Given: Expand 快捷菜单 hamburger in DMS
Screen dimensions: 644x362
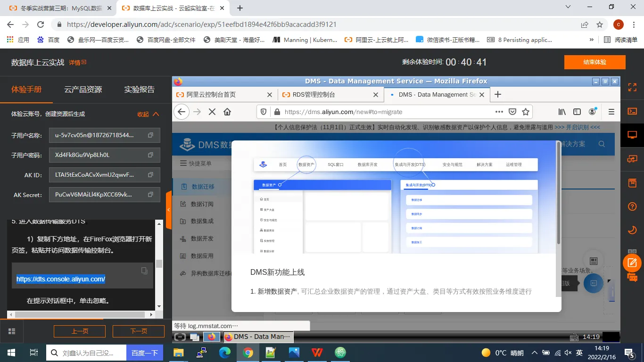Looking at the screenshot, I should [x=184, y=163].
